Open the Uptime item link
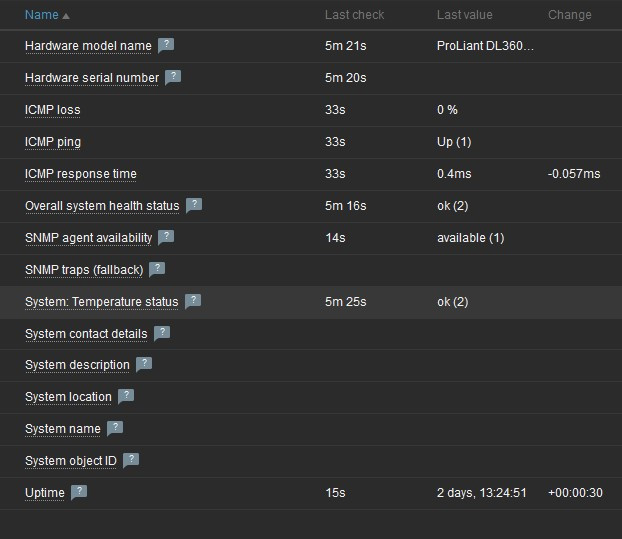622x539 pixels. coord(45,493)
